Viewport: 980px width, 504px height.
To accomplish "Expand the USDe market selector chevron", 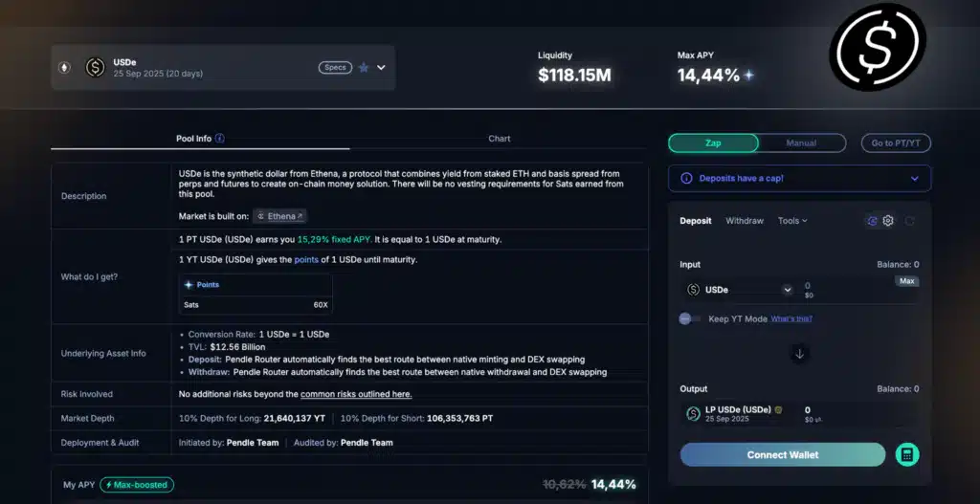I will [381, 68].
